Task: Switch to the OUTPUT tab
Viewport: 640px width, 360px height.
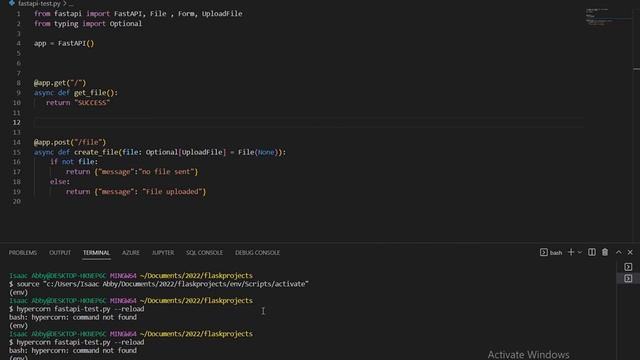Action: tap(60, 253)
